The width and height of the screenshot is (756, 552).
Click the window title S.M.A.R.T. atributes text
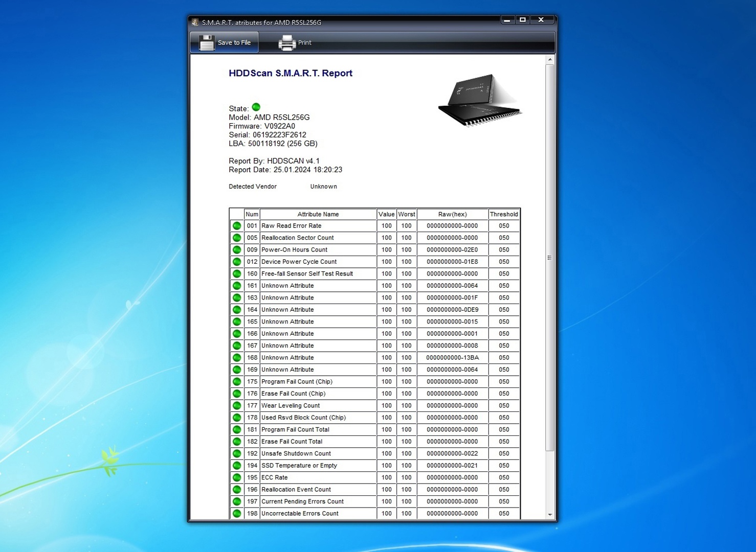point(261,22)
